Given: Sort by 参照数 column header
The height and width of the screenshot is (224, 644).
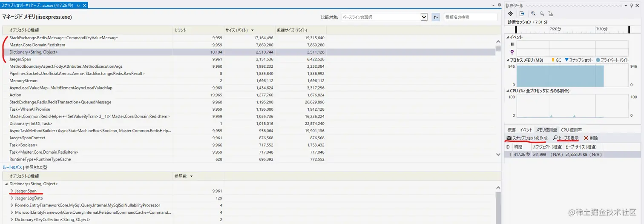Looking at the screenshot, I should click(198, 176).
